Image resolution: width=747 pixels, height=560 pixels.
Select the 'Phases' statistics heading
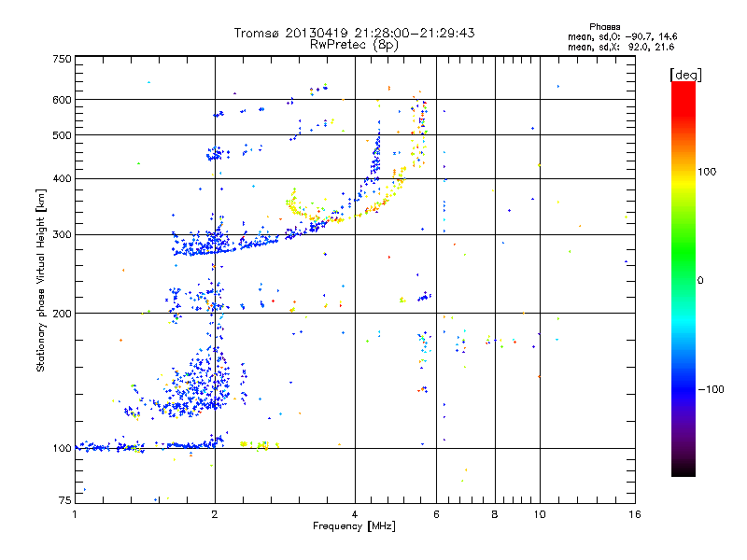pyautogui.click(x=604, y=27)
